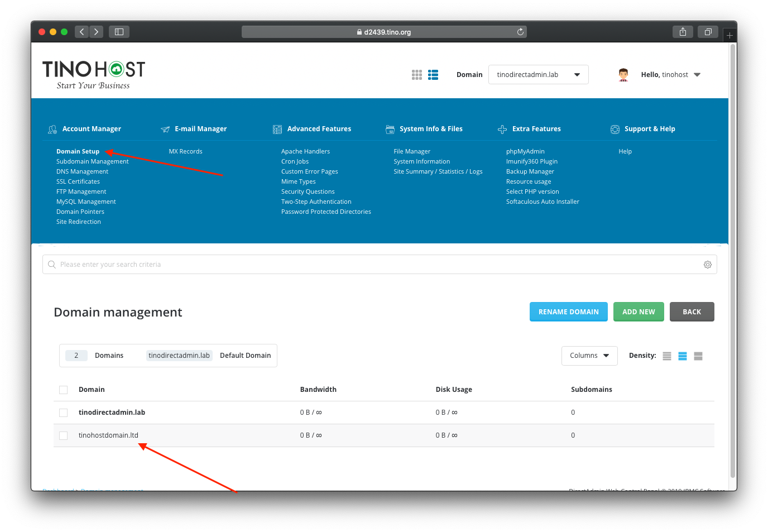
Task: Open search settings gear icon
Action: [x=708, y=265]
